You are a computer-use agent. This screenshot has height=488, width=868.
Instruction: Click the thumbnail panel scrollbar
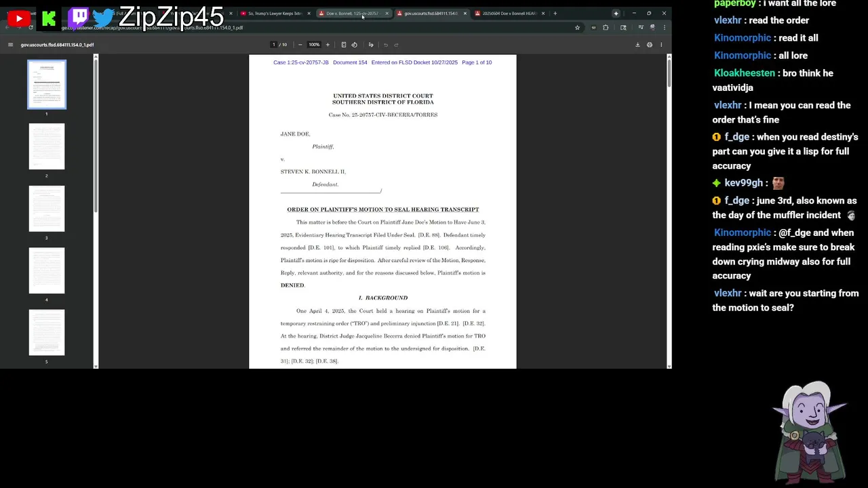pos(96,136)
